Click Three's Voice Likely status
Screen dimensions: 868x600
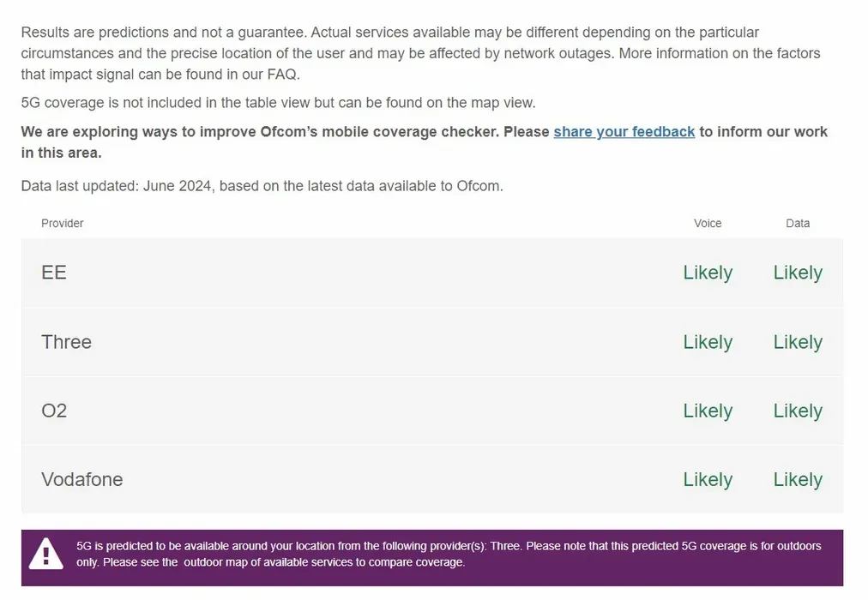tap(708, 342)
